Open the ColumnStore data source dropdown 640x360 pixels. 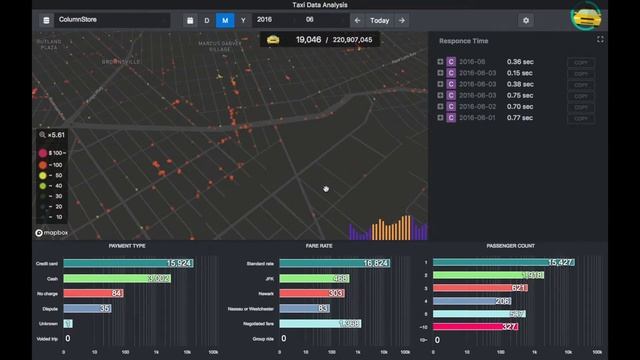pyautogui.click(x=112, y=20)
